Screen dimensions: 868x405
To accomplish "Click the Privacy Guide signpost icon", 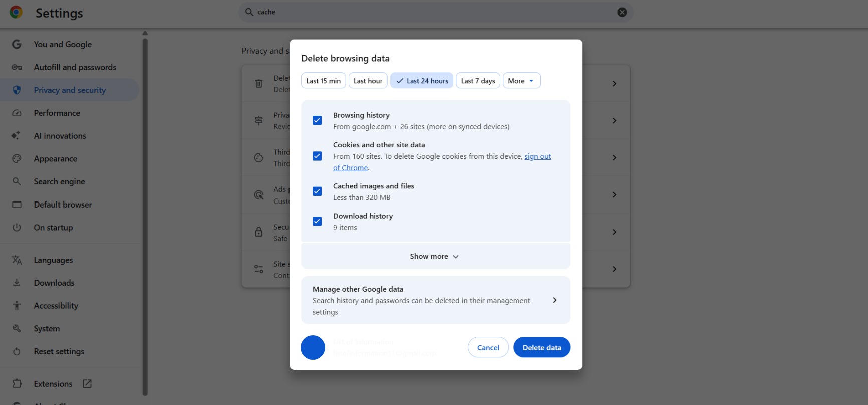I will [x=259, y=121].
